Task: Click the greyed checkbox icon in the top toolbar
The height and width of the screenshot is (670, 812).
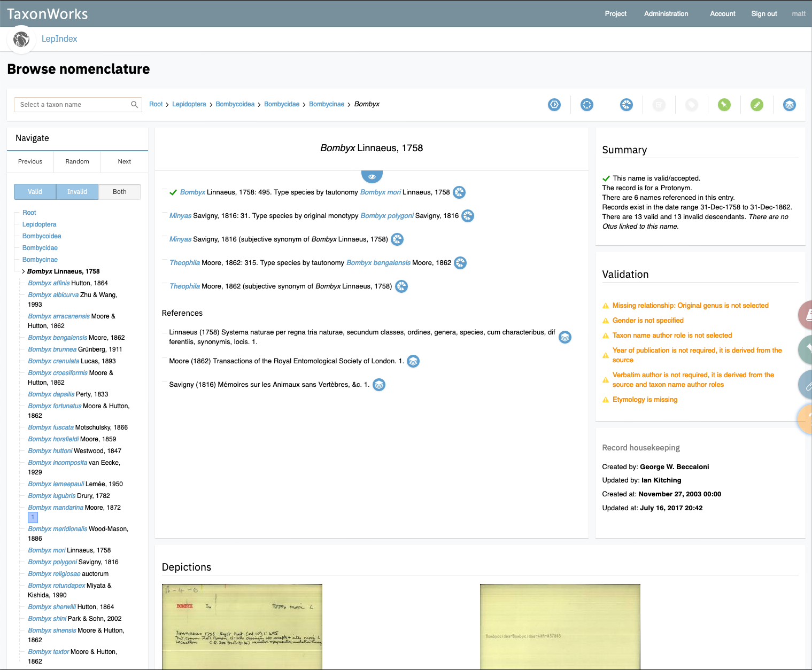Action: (x=659, y=105)
